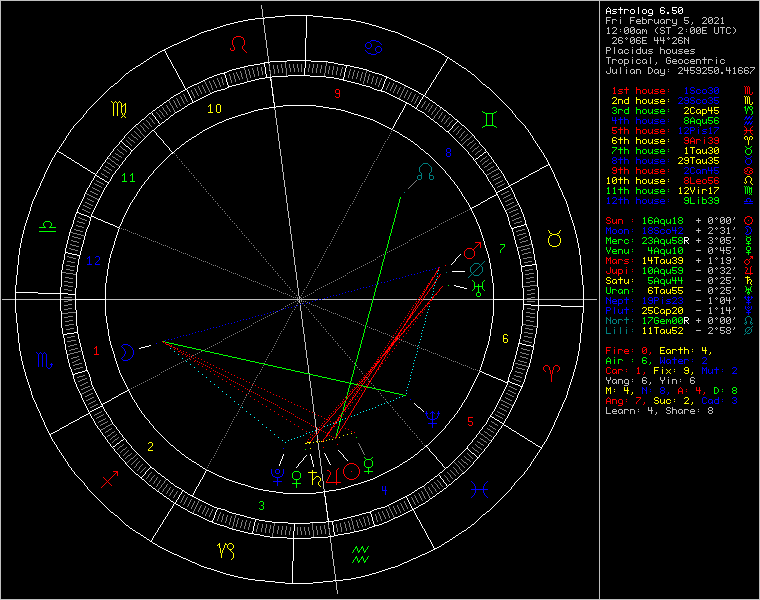
Task: Select the green Uranus symbol in the chart
Action: coord(479,288)
